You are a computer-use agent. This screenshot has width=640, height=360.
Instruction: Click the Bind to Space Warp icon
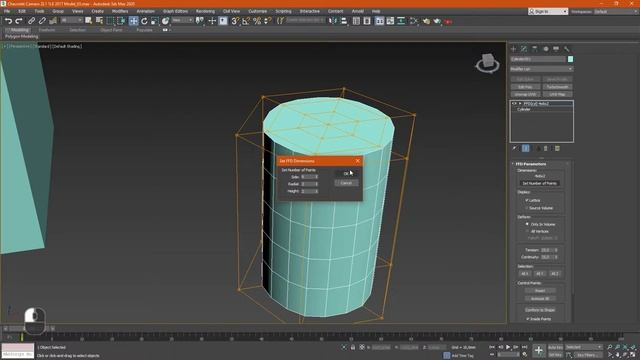pyautogui.click(x=53, y=21)
